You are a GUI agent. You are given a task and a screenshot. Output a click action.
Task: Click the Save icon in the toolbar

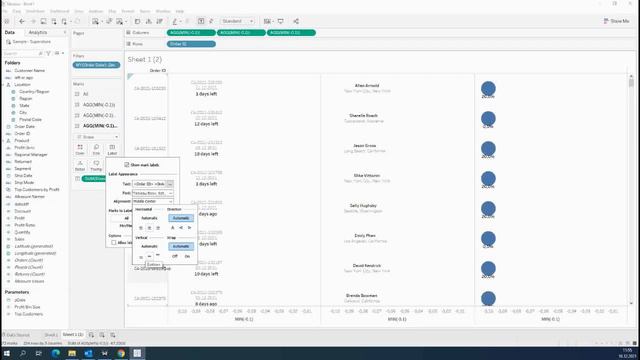(x=43, y=21)
